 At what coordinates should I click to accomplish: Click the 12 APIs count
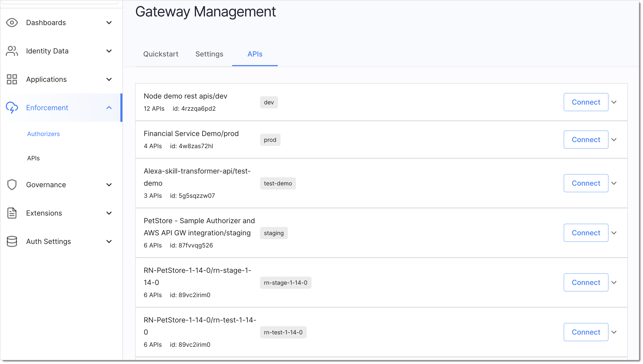[154, 109]
